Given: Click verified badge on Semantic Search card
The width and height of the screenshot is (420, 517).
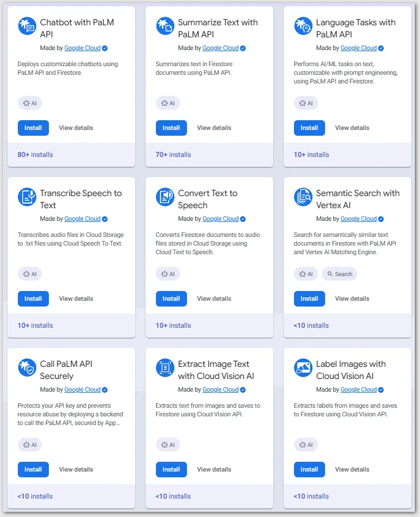Looking at the screenshot, I should (381, 219).
